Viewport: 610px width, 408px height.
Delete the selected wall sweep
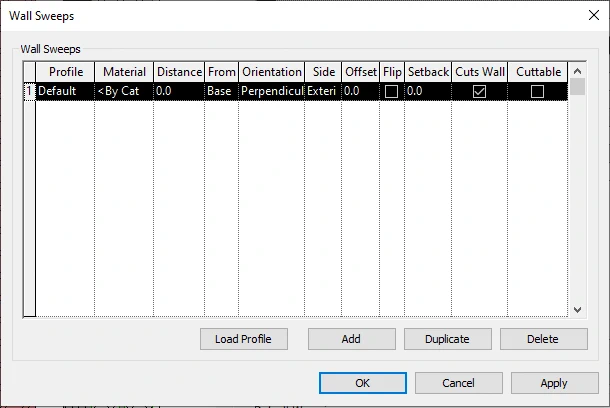[x=543, y=339]
